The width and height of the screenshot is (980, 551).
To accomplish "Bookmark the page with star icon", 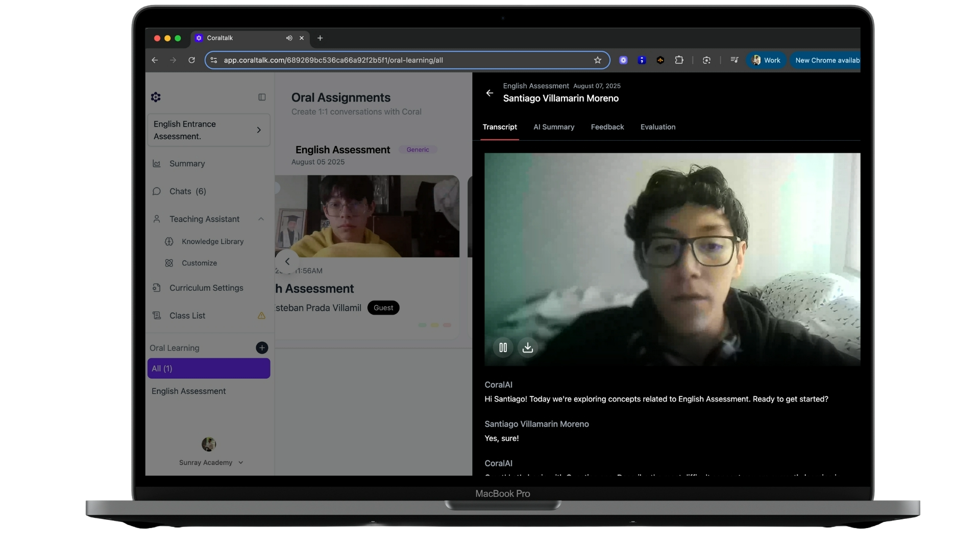I will (598, 60).
